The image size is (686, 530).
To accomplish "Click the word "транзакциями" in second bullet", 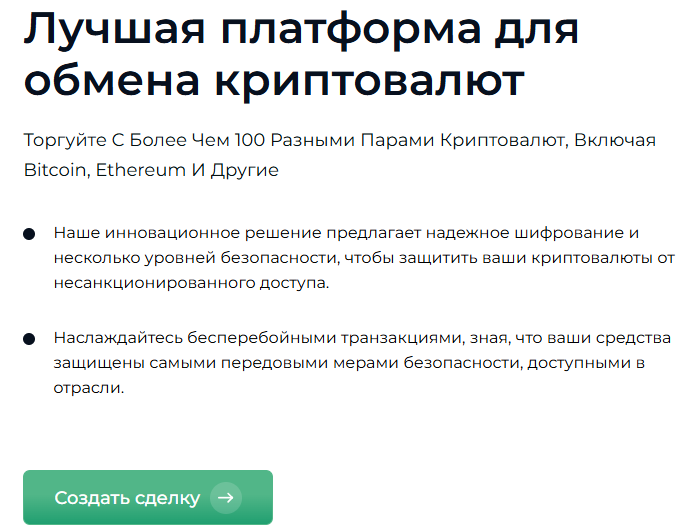I will click(402, 338).
